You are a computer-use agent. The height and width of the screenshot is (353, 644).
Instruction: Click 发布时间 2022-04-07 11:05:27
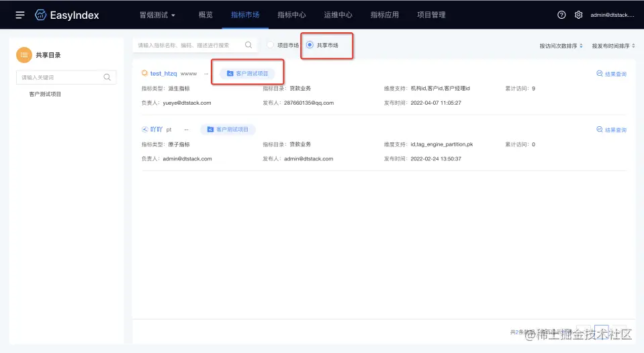422,103
